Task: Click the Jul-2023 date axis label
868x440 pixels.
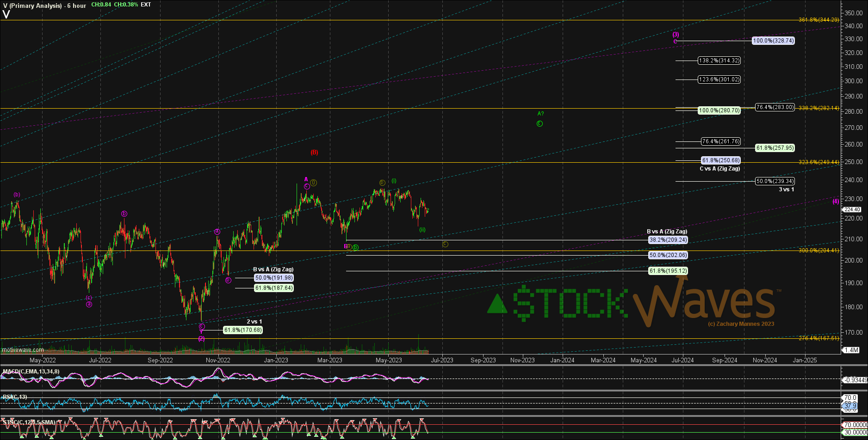Action: [443, 360]
